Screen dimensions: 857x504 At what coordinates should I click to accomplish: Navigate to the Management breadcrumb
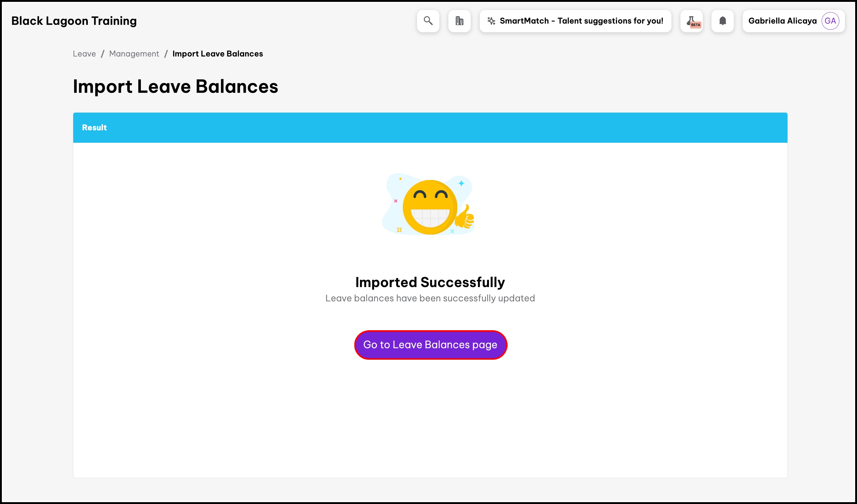(134, 54)
